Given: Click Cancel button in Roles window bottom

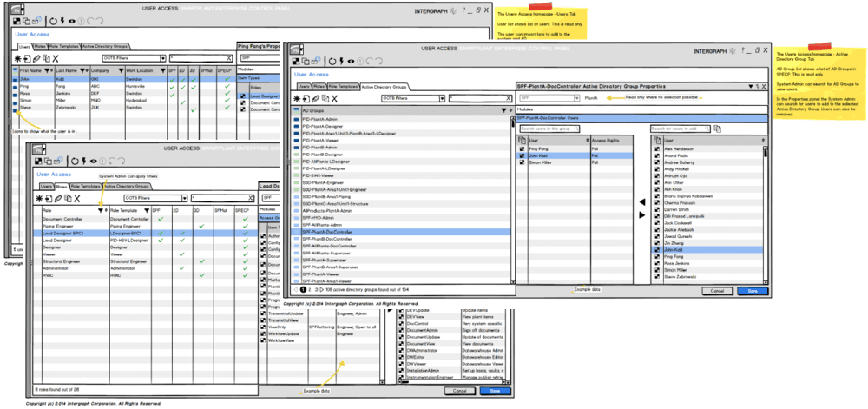Looking at the screenshot, I should tap(459, 391).
